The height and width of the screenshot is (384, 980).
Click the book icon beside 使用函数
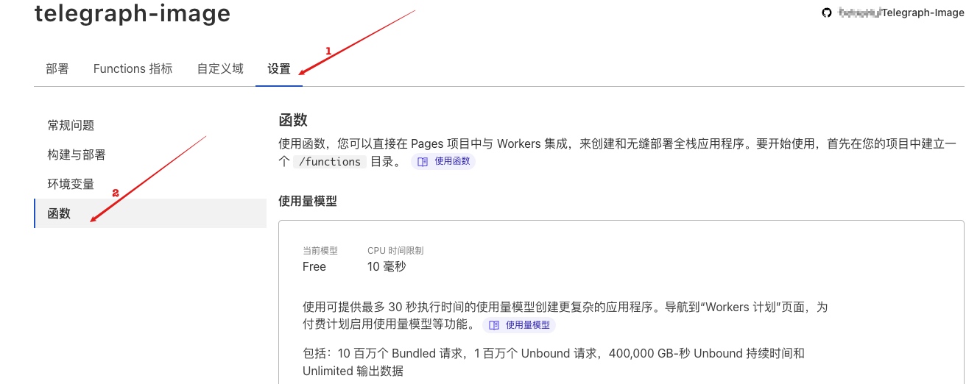[423, 162]
